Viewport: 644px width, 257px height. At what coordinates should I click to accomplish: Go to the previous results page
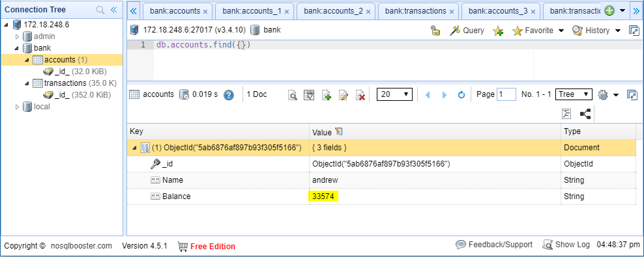(x=427, y=95)
